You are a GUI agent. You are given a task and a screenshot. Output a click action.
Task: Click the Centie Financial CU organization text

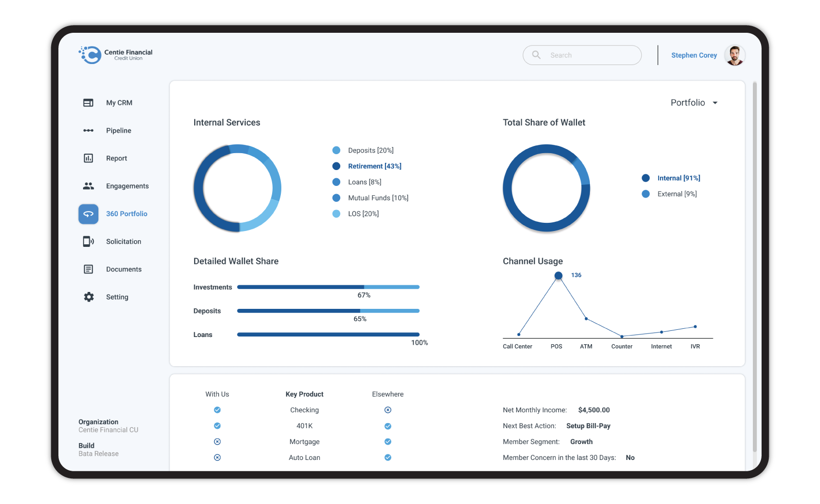[108, 430]
